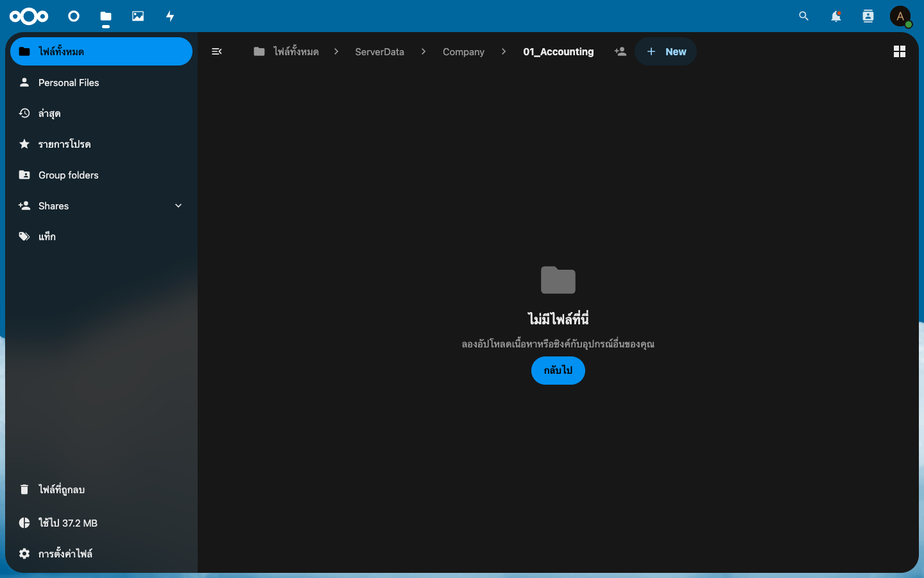Collapse the navigation sidebar toggle
924x578 pixels.
(x=217, y=51)
